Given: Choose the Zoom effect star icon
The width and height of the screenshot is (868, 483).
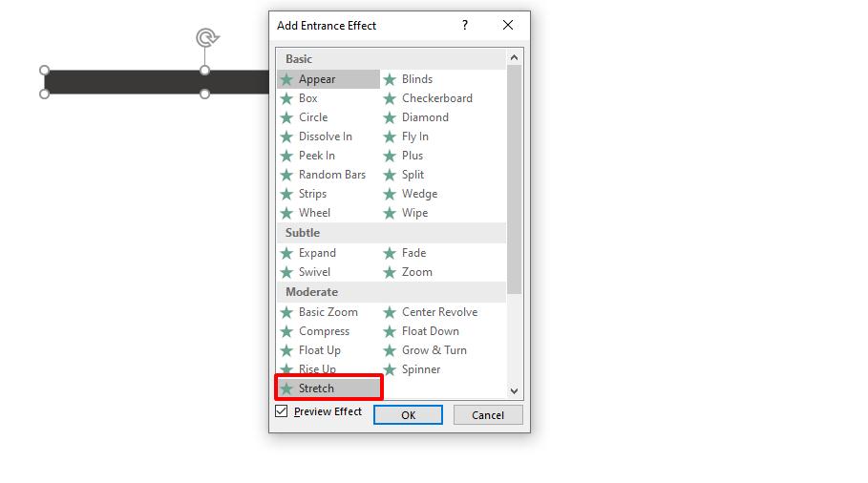Looking at the screenshot, I should click(390, 272).
